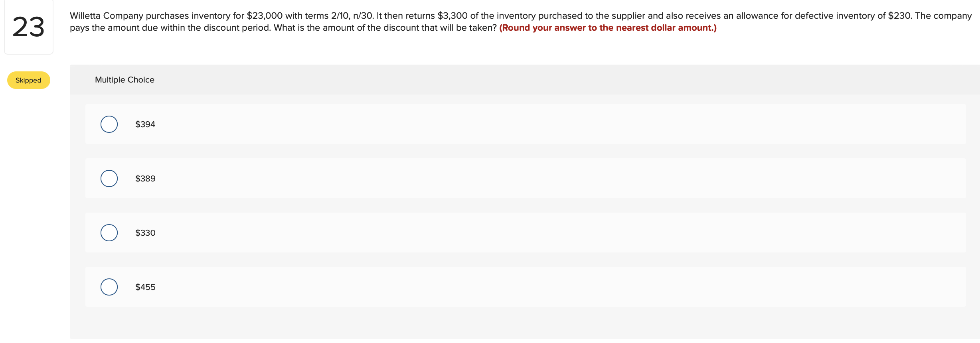Click the $389 option label text
Screen dimensions: 980x343
[x=145, y=178]
